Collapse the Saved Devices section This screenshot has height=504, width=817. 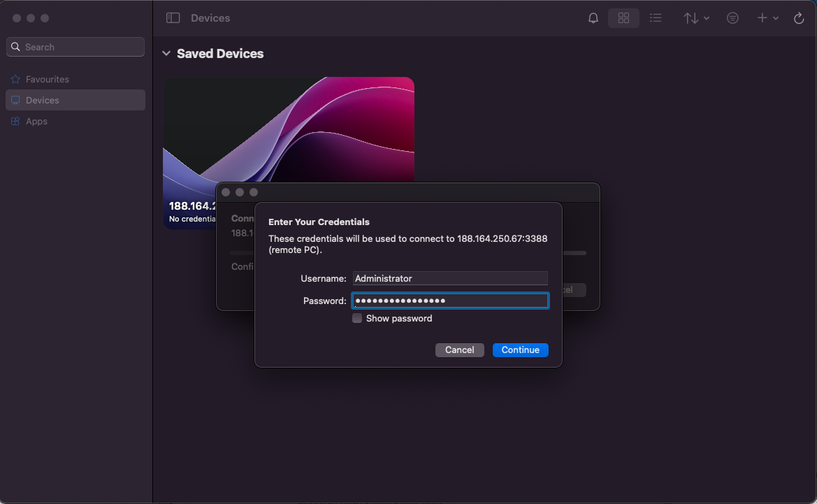click(x=166, y=54)
